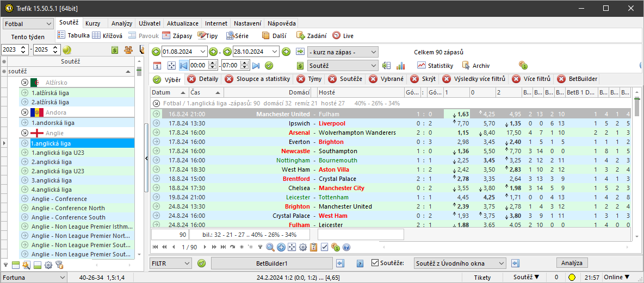Confirm time range with green check icon
This screenshot has height=283, width=644.
pos(269,65)
